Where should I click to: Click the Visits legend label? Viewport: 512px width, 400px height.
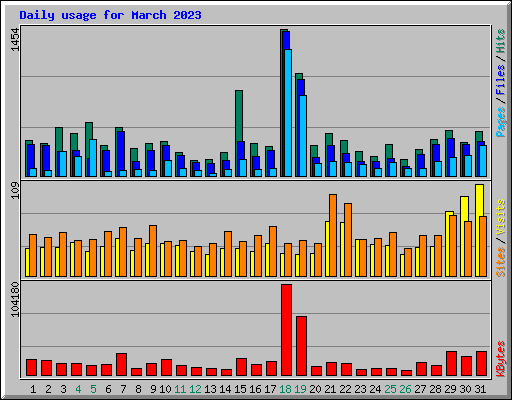[x=501, y=218]
